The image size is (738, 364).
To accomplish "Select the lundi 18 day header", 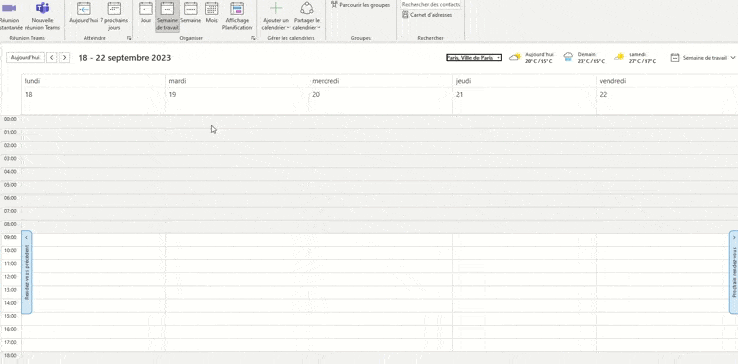I will [93, 94].
